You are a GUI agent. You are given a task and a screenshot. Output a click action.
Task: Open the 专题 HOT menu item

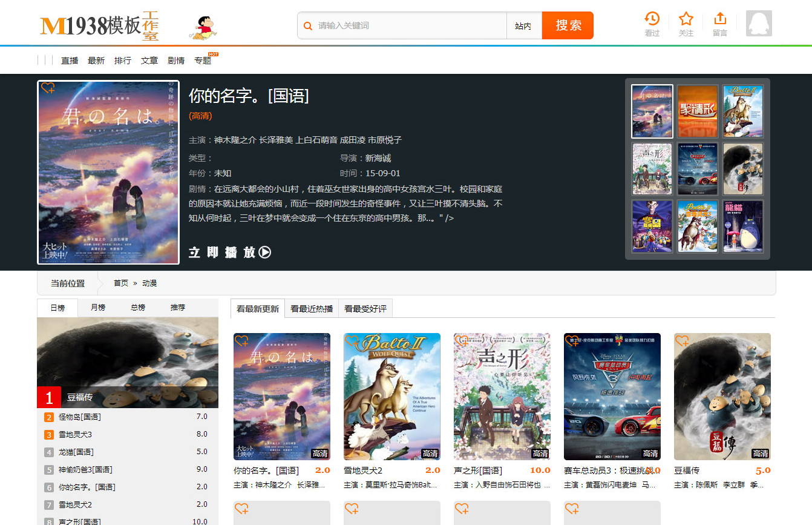pyautogui.click(x=203, y=61)
